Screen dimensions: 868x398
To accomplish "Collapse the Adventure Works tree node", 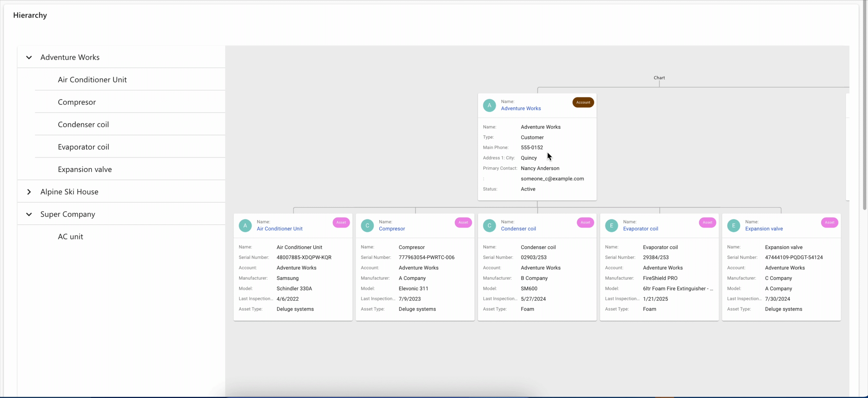I will click(x=29, y=57).
